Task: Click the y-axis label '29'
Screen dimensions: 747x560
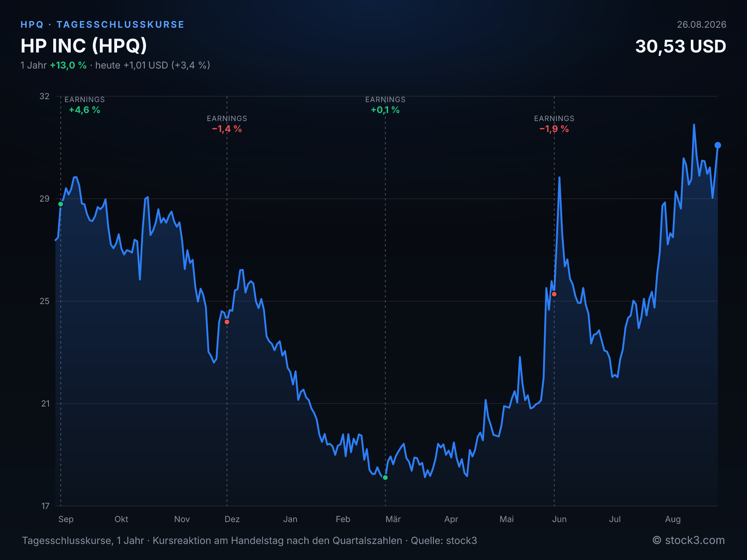Action: pyautogui.click(x=44, y=199)
